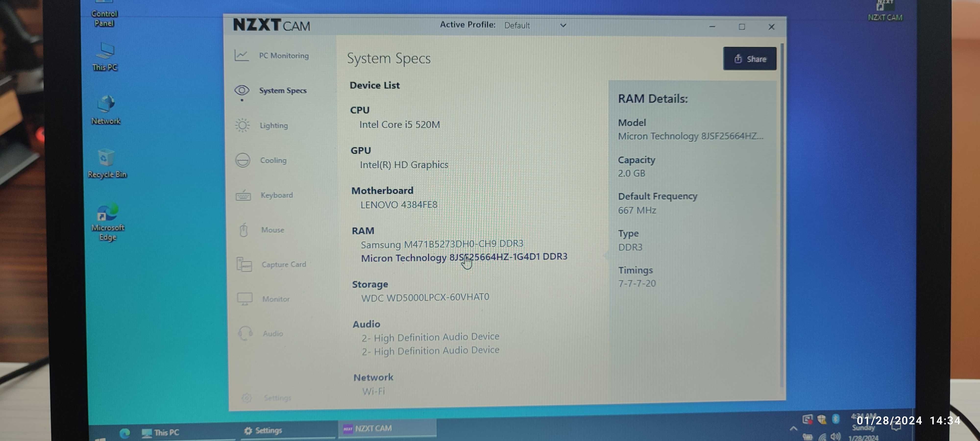This screenshot has height=441, width=980.
Task: Click the 7-7-7-20 timings value
Action: point(637,283)
